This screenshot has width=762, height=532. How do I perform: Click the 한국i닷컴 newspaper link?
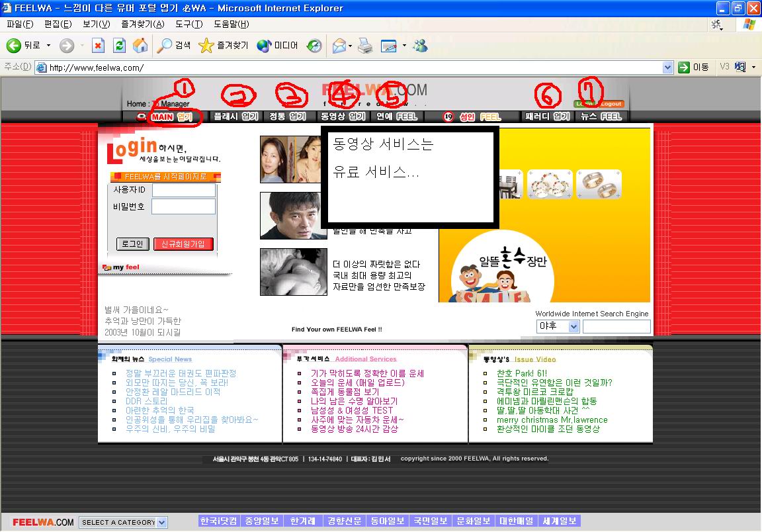[219, 521]
